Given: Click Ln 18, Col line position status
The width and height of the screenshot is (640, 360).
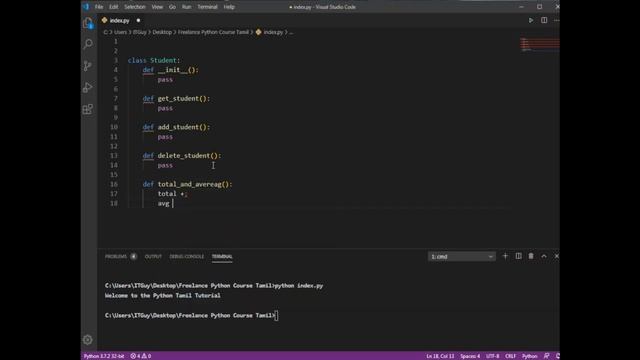Looking at the screenshot, I should click(440, 356).
